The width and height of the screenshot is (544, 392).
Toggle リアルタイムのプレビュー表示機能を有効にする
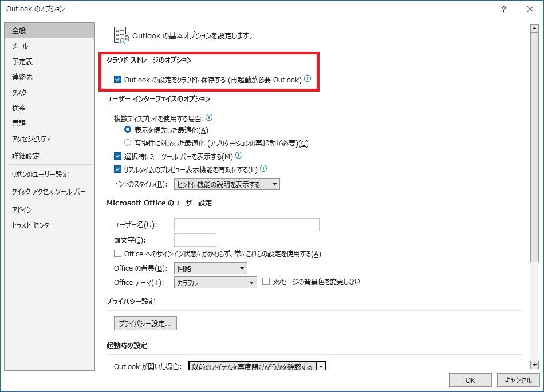[x=117, y=169]
